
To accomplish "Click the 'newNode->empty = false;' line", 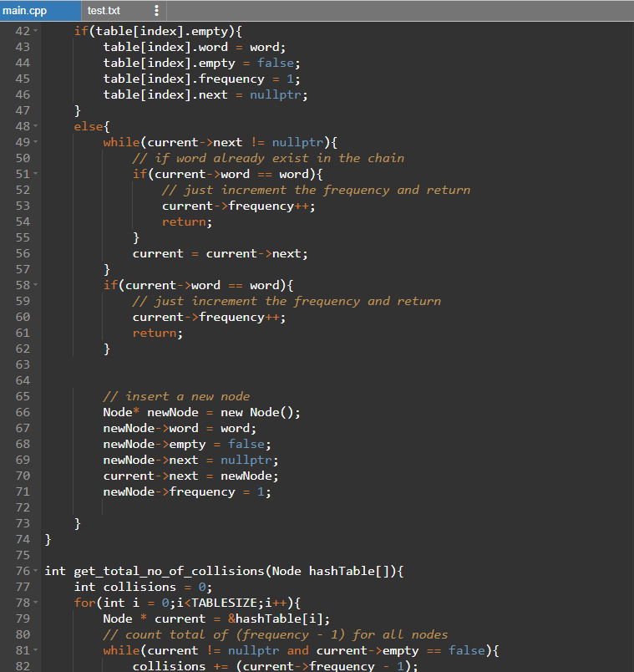I will tap(187, 444).
